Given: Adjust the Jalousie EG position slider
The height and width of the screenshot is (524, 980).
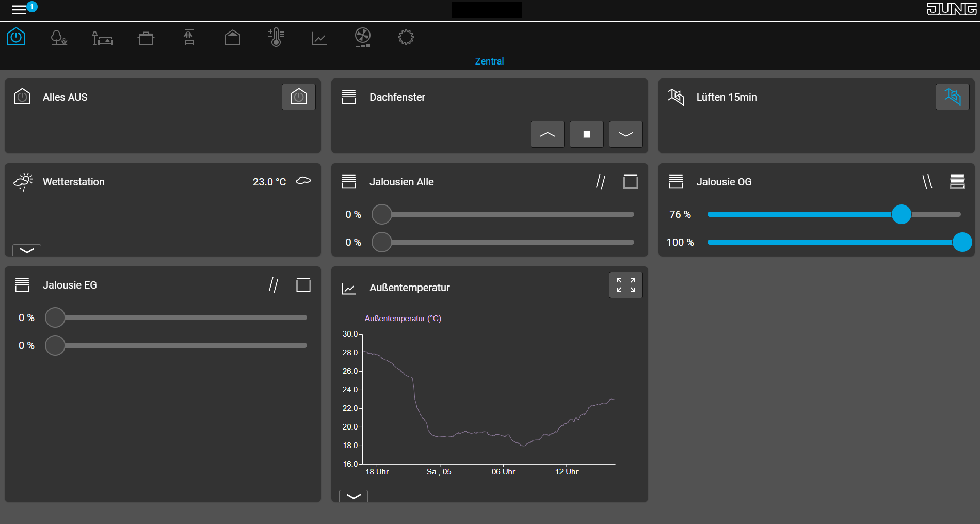Looking at the screenshot, I should [176, 317].
